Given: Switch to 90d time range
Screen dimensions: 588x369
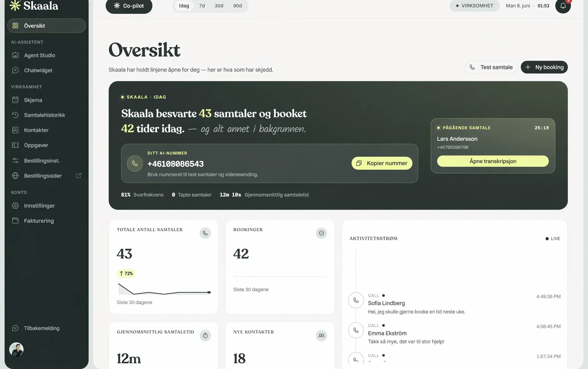Looking at the screenshot, I should (x=238, y=6).
